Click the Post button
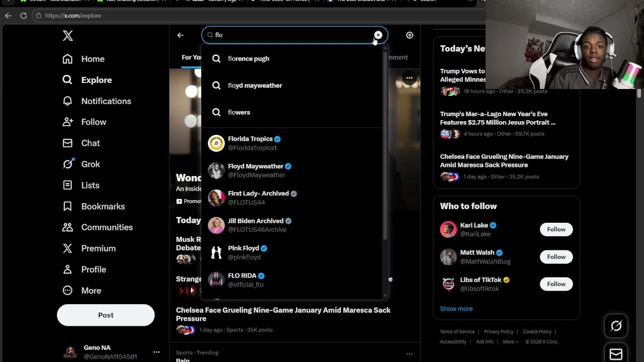 106,315
